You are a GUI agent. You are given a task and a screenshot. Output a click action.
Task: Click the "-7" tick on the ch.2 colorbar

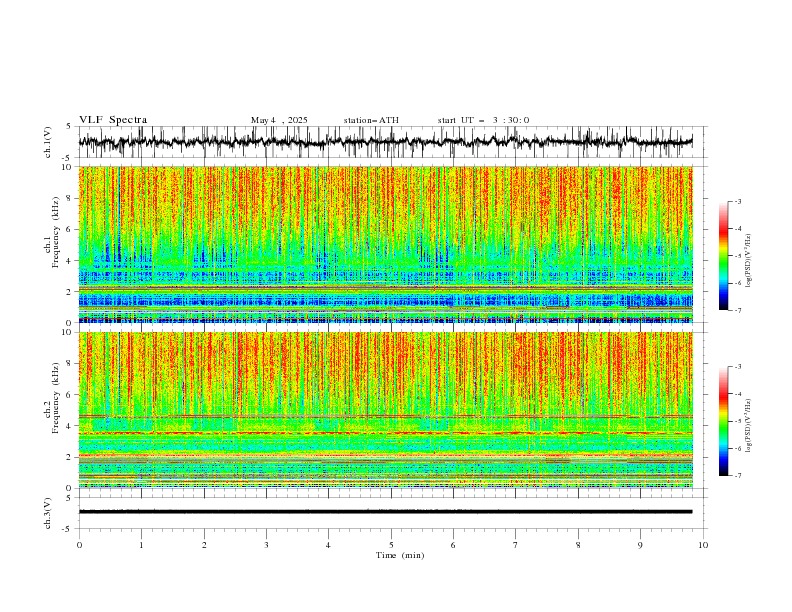pos(738,476)
